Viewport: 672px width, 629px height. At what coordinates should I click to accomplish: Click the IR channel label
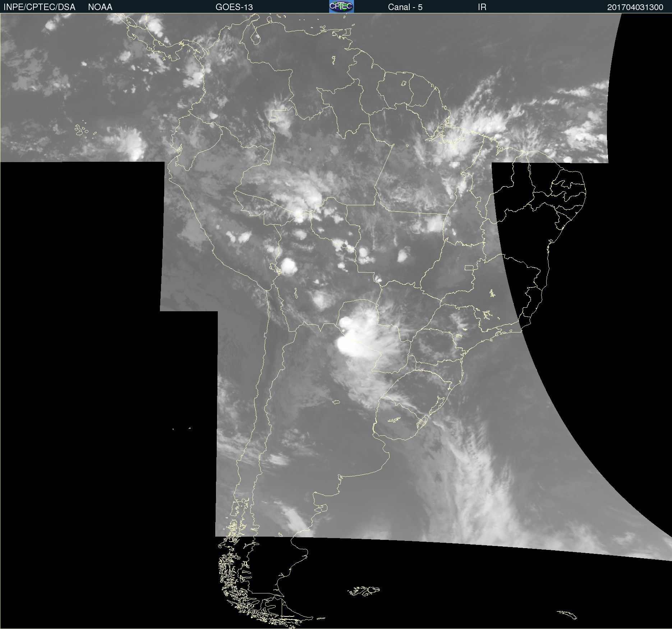(x=482, y=7)
